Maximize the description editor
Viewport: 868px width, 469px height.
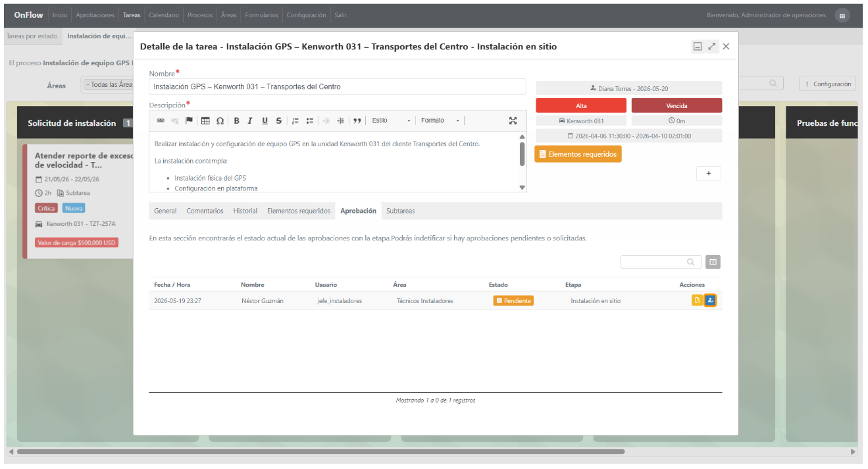click(x=513, y=121)
